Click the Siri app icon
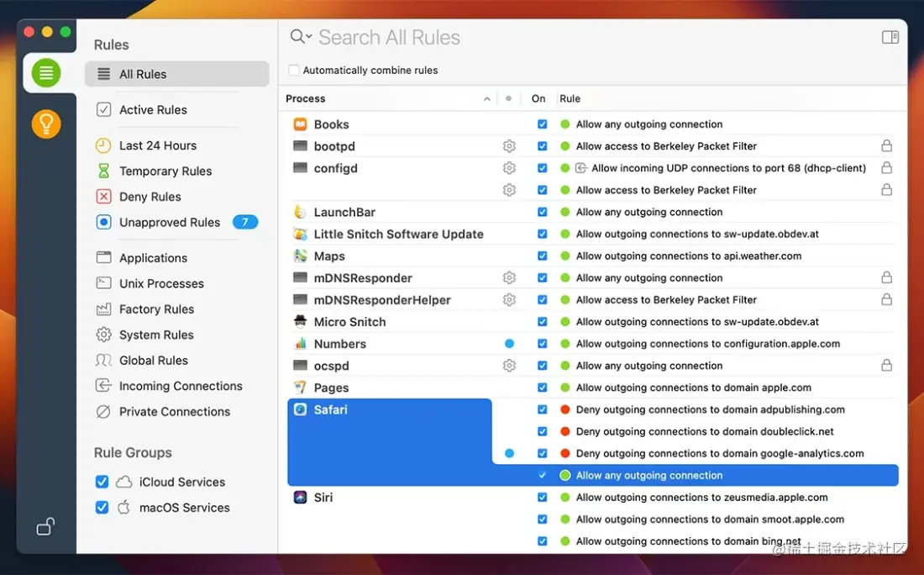Viewport: 924px width, 575px height. pos(300,497)
